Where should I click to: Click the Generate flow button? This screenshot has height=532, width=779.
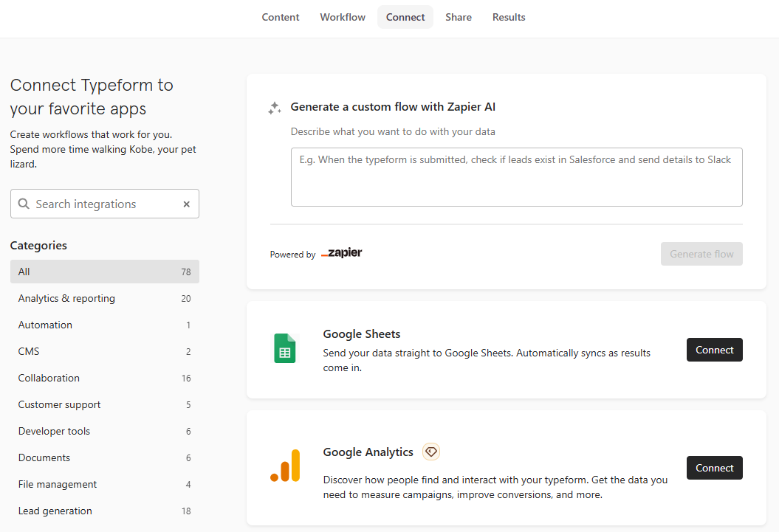pos(701,254)
